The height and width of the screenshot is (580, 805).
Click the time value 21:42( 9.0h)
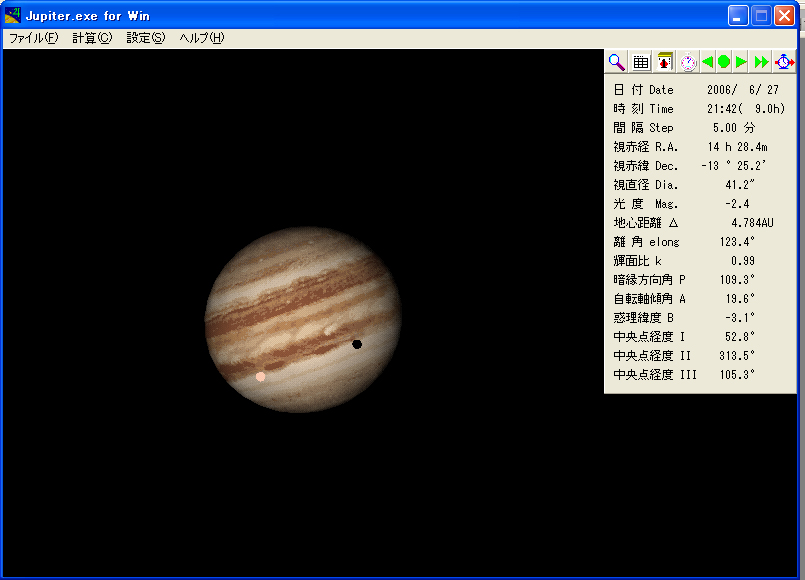tap(745, 109)
